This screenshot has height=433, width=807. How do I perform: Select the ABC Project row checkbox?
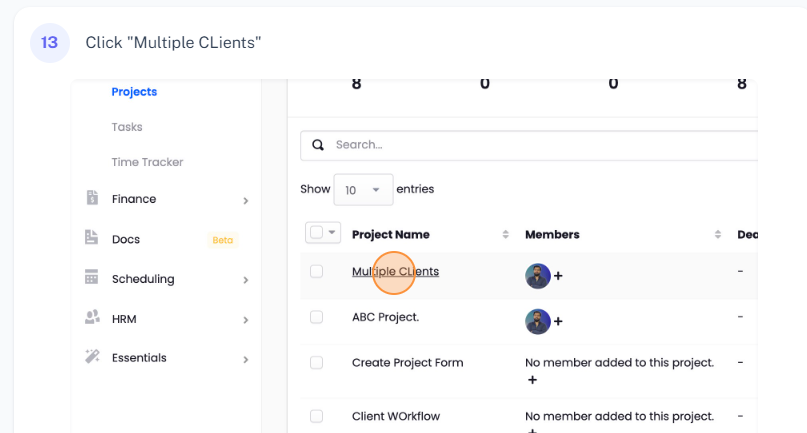[316, 316]
